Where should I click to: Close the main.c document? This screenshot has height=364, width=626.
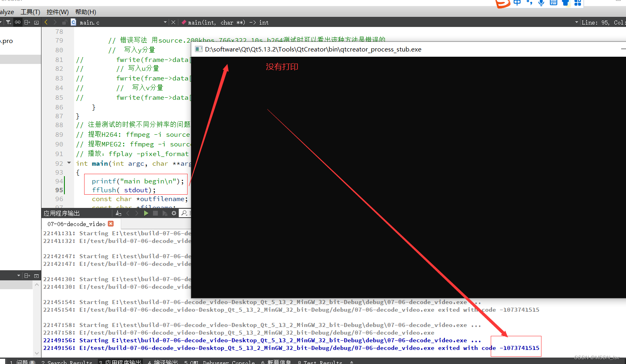pos(174,22)
